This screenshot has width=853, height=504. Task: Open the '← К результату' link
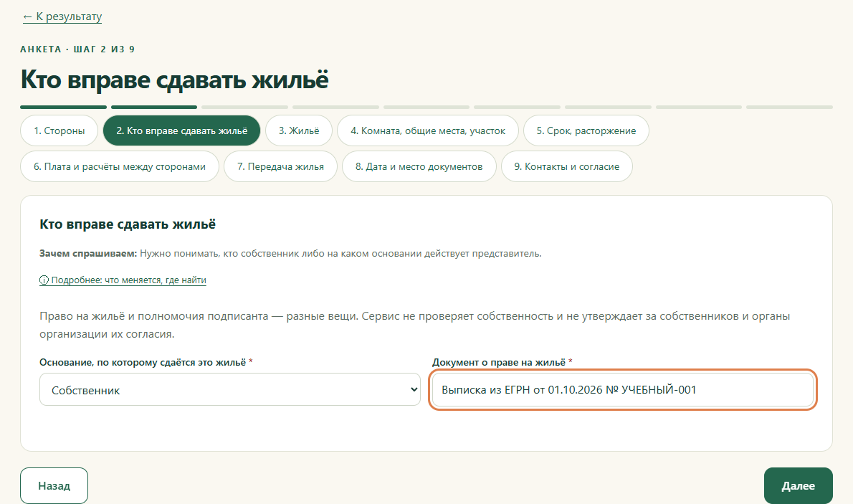pyautogui.click(x=62, y=16)
